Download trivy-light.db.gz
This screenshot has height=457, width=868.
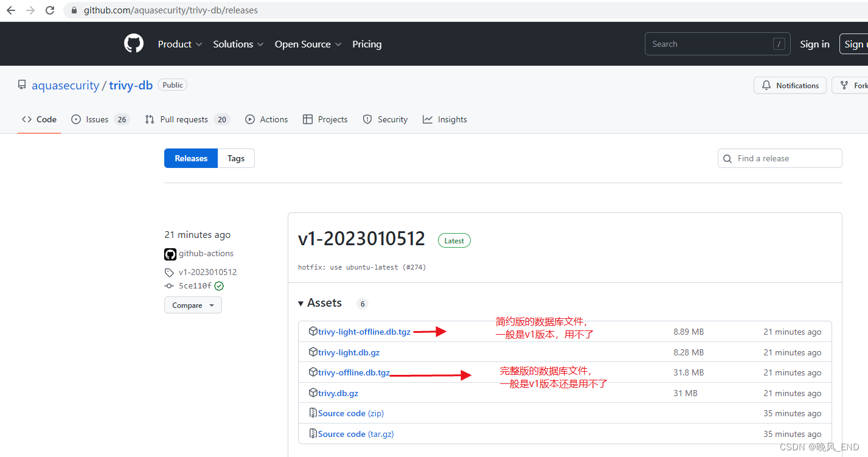(x=349, y=352)
